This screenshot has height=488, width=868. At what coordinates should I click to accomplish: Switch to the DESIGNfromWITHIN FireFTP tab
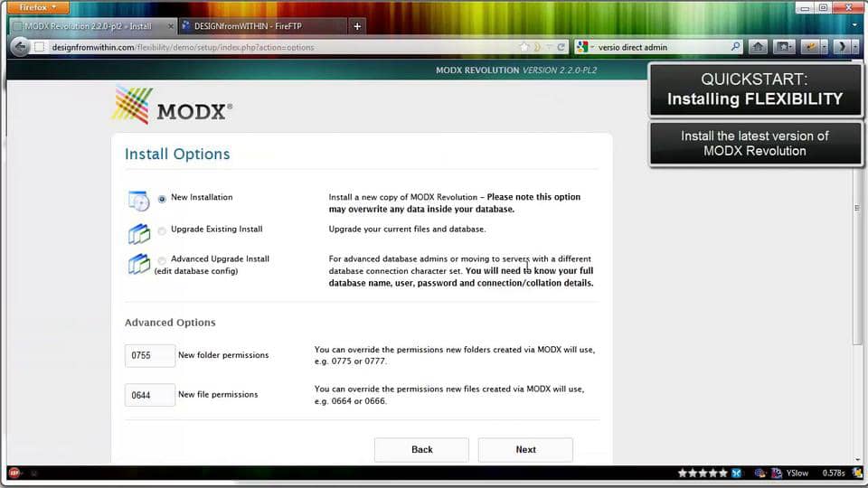point(262,26)
